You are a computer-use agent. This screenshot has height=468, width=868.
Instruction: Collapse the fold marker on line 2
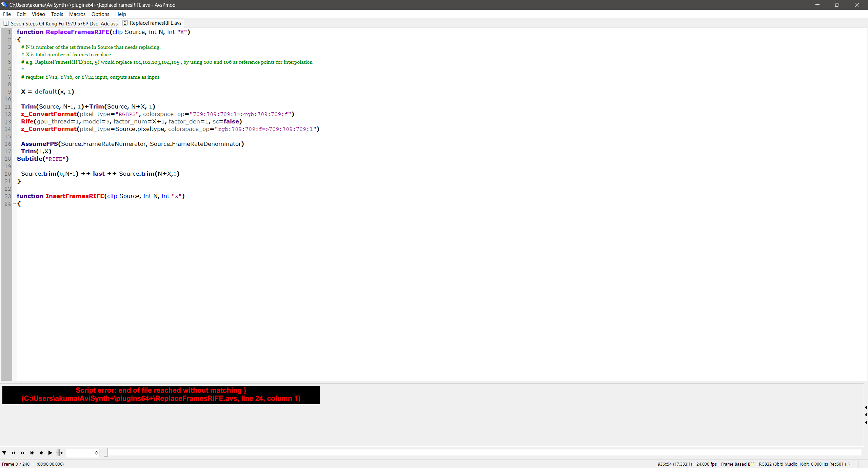coord(14,40)
